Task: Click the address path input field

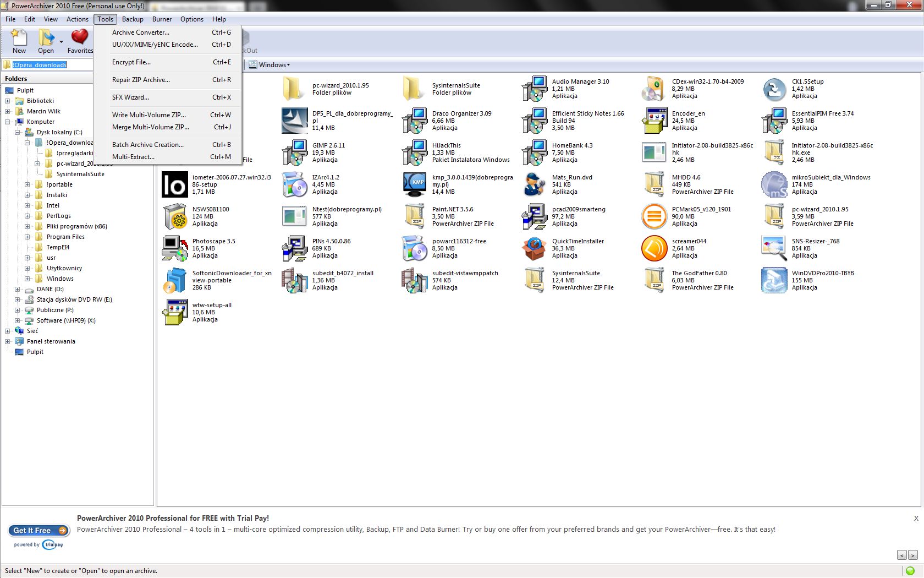Action: point(47,65)
